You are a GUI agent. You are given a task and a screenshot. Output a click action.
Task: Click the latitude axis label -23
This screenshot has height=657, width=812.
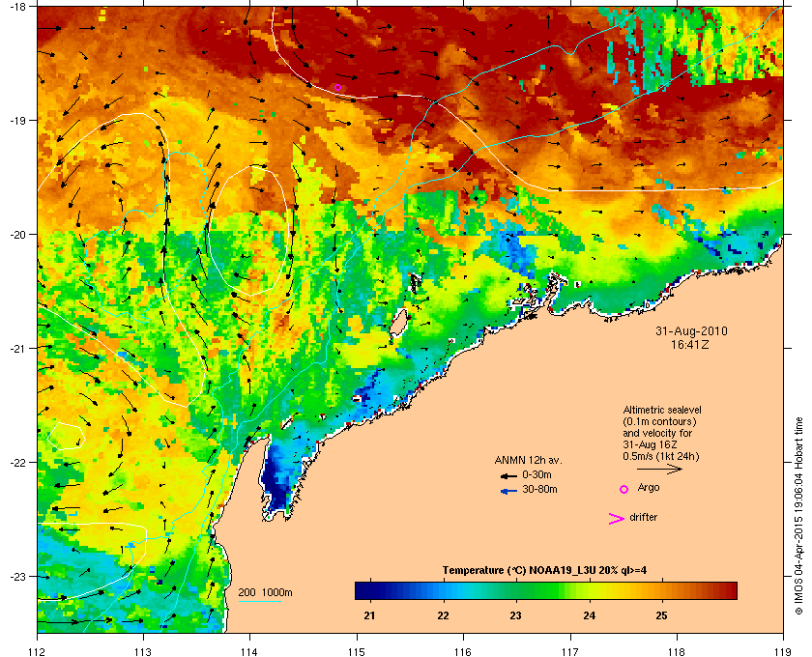[17, 576]
